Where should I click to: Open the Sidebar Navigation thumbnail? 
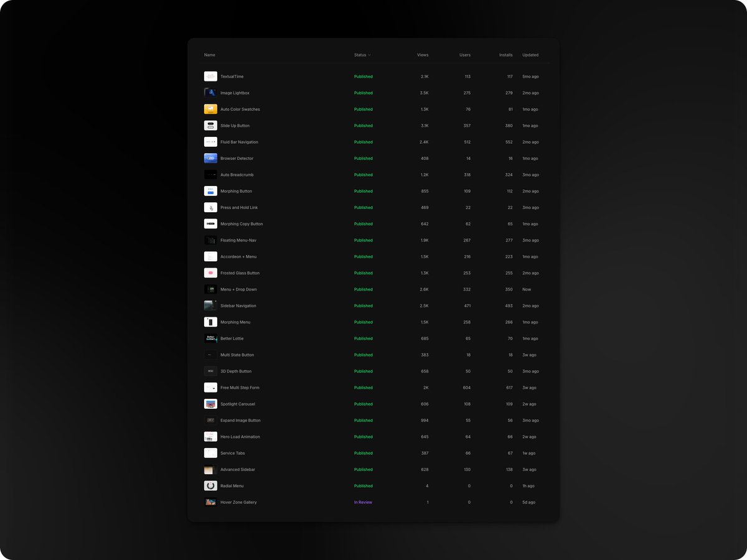(210, 306)
